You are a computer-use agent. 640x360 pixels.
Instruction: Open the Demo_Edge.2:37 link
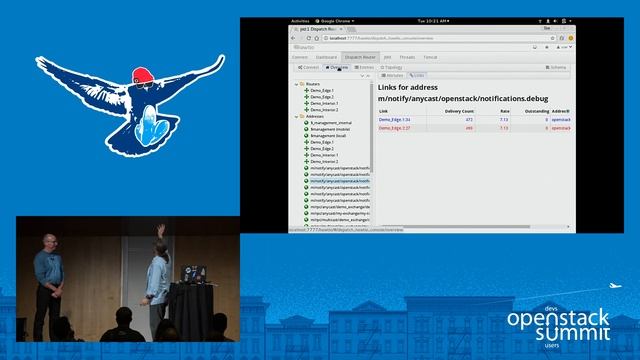click(394, 128)
